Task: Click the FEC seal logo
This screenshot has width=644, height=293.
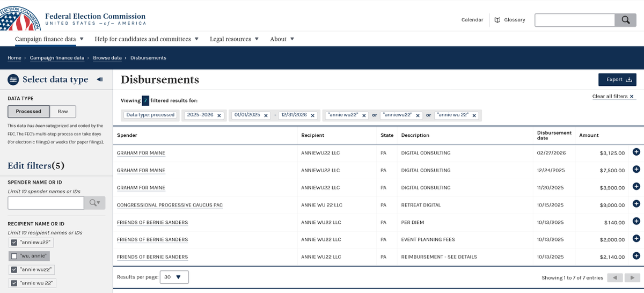Action: coord(19,18)
